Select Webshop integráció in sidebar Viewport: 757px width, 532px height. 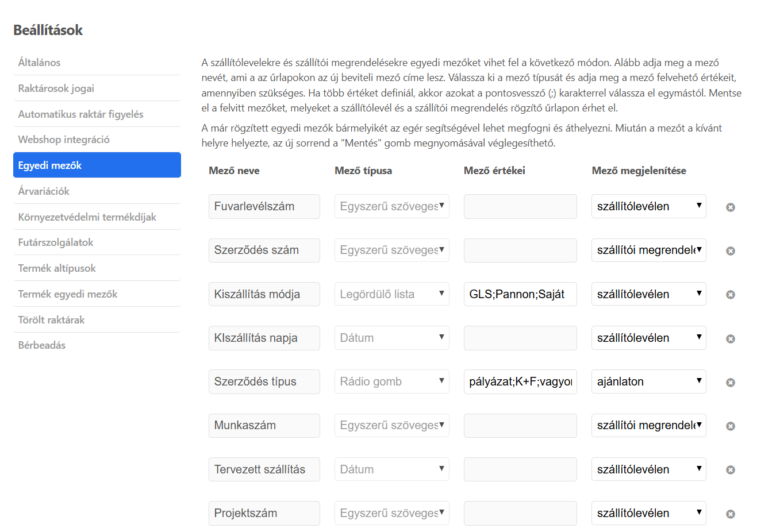[97, 140]
